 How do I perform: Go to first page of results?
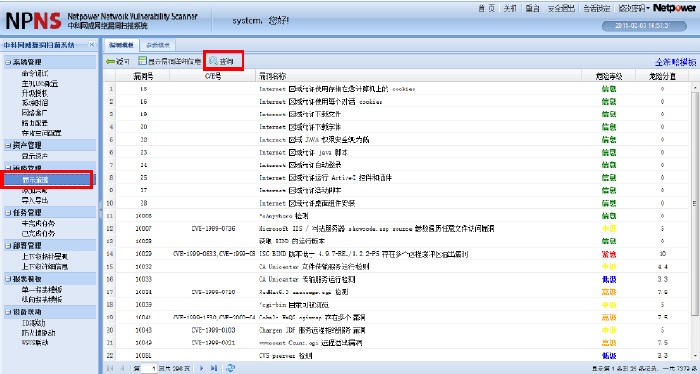(x=110, y=368)
